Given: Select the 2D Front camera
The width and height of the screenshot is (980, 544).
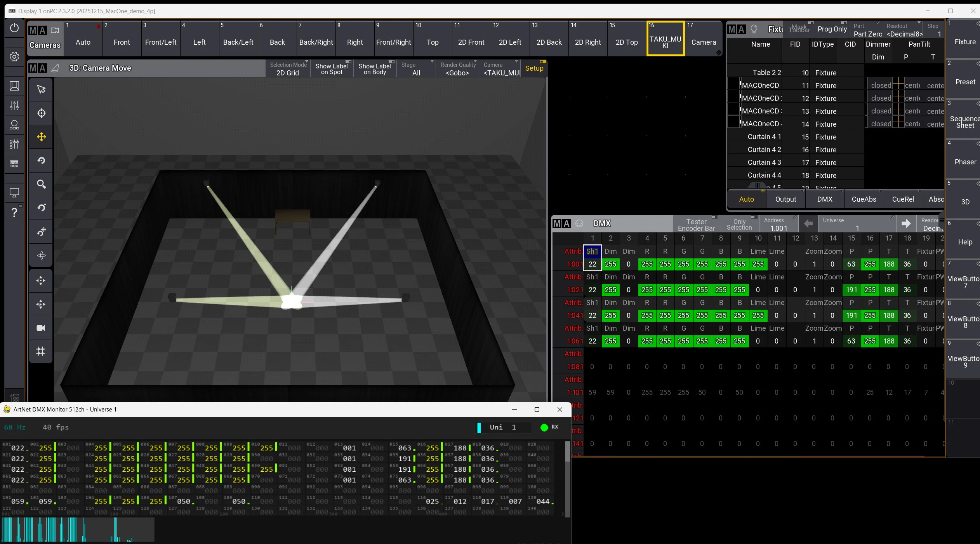Looking at the screenshot, I should tap(471, 38).
